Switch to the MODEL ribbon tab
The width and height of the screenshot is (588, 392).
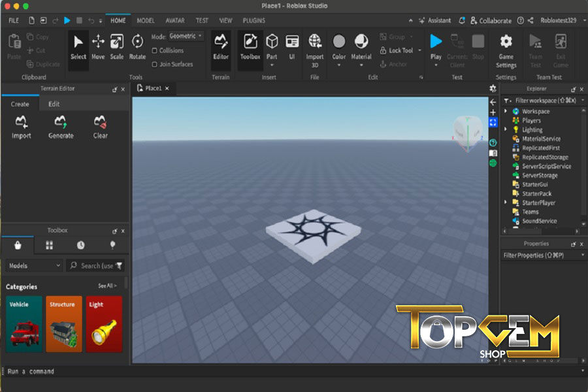(x=145, y=20)
